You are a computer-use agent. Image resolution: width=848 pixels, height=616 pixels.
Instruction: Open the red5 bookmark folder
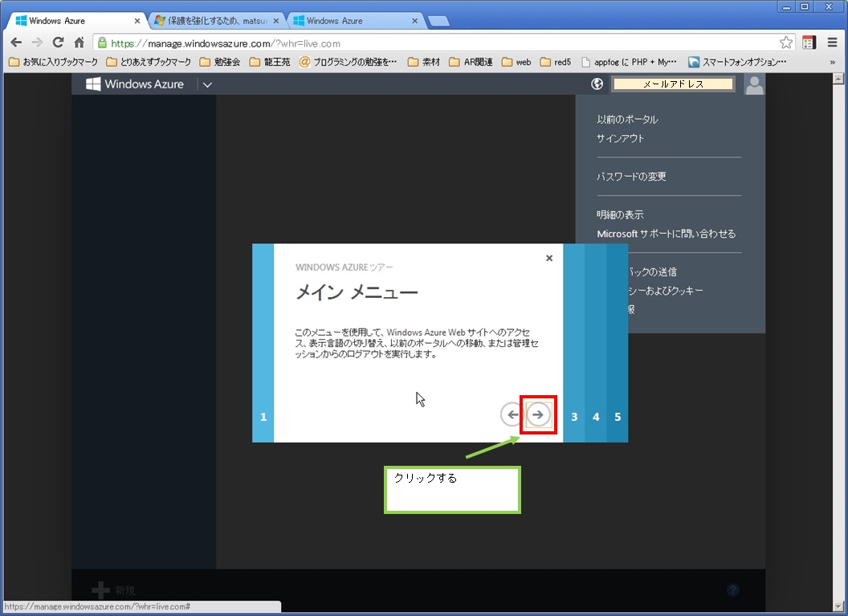tap(556, 62)
